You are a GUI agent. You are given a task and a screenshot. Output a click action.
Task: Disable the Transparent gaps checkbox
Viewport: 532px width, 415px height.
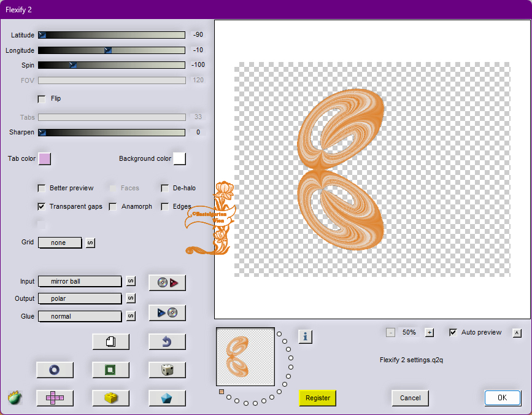tap(42, 207)
